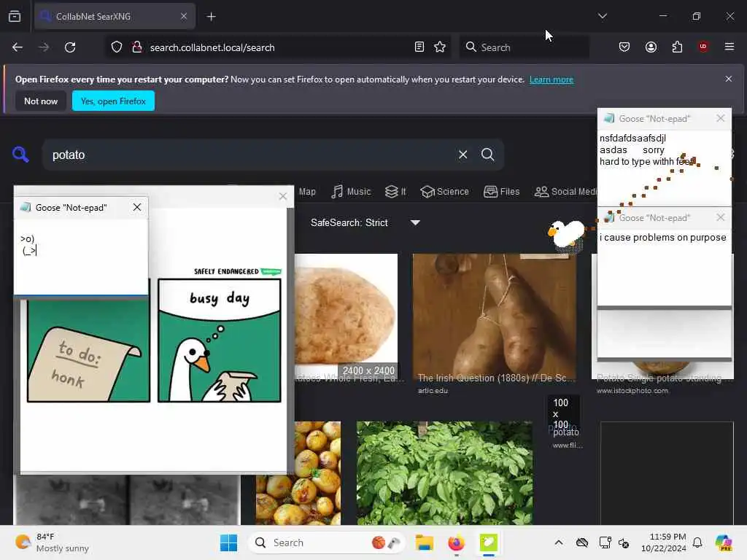747x560 pixels.
Task: Expand the list all tabs chevron
Action: tap(603, 16)
